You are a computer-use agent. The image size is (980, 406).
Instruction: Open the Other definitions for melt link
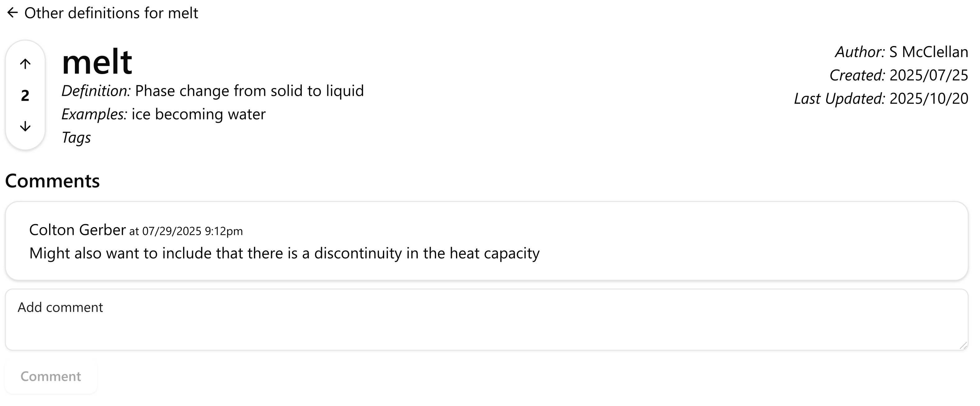pos(111,13)
